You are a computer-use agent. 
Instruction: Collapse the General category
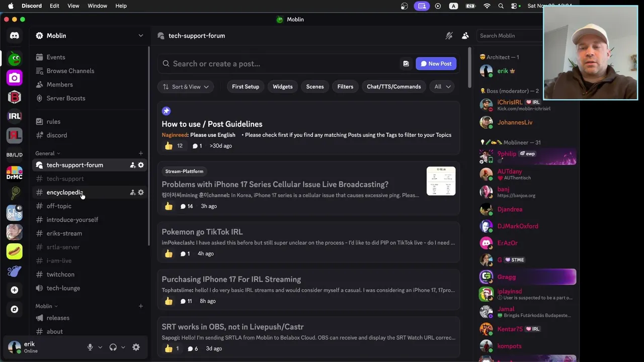coord(48,153)
